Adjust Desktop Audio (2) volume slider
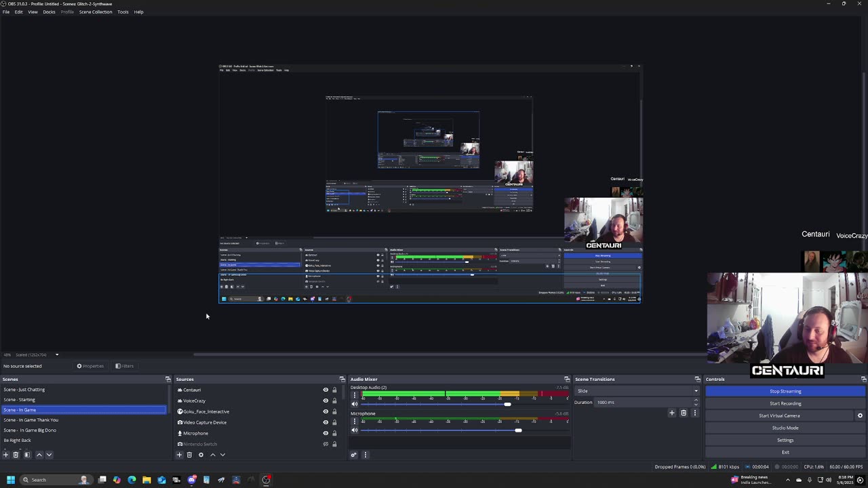This screenshot has width=868, height=488. pyautogui.click(x=507, y=404)
